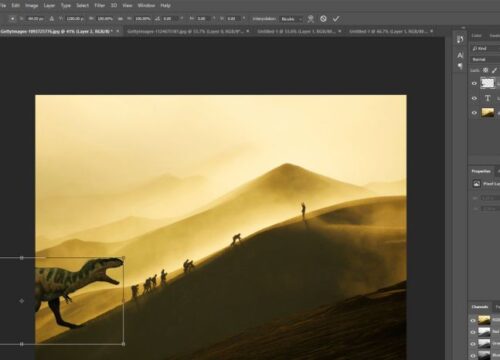Open the Layer menu
Viewport: 500px width, 360px height.
click(49, 5)
